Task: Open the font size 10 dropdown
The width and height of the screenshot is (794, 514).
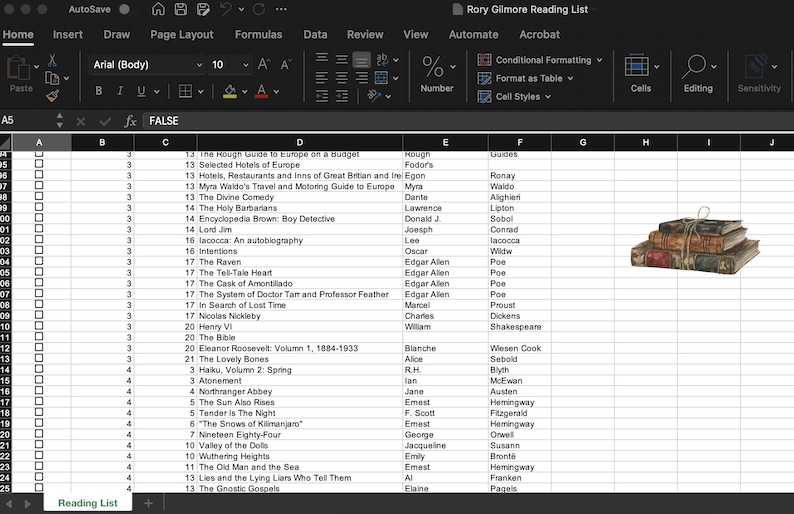Action: [x=246, y=65]
